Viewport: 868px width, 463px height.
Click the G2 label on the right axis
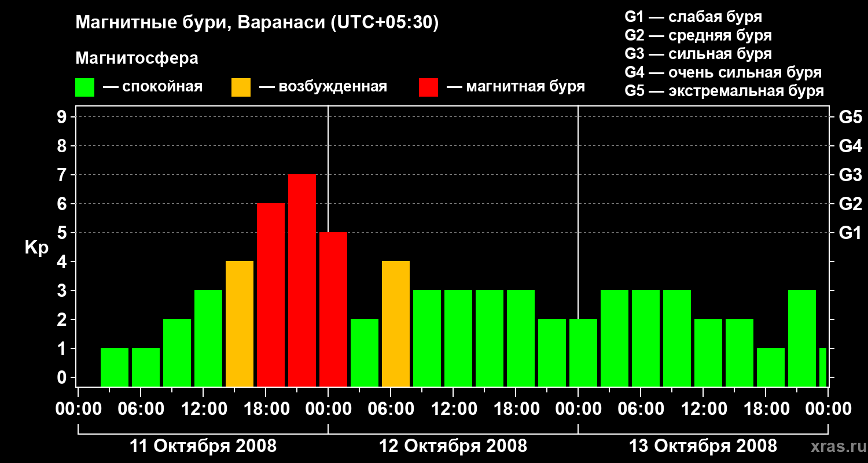click(850, 204)
